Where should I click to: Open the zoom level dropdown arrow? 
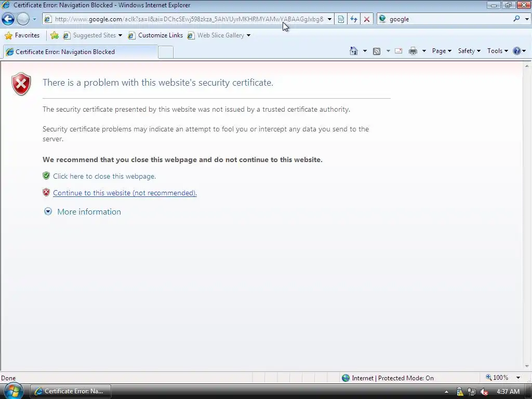(518, 378)
